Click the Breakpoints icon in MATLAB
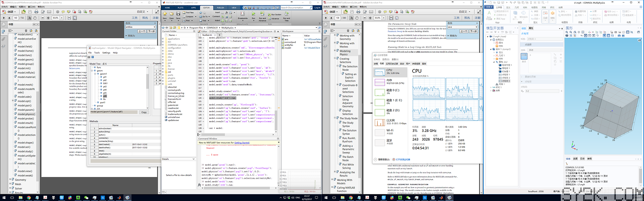This screenshot has width=644, height=201. (243, 14)
